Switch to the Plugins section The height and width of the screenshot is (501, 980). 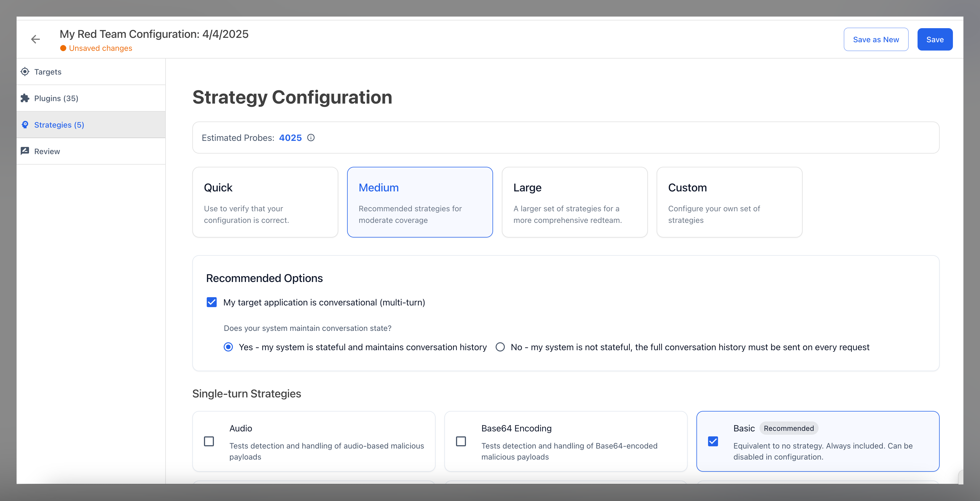point(57,98)
